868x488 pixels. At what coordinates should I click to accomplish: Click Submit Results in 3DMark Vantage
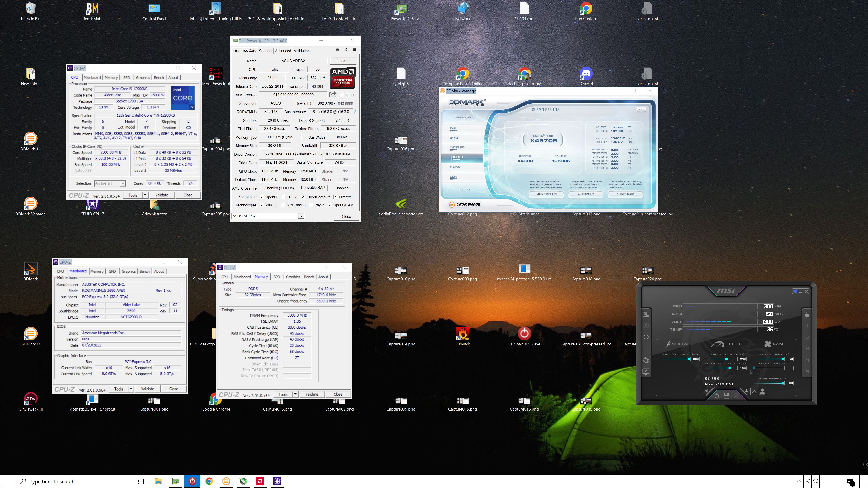click(546, 194)
